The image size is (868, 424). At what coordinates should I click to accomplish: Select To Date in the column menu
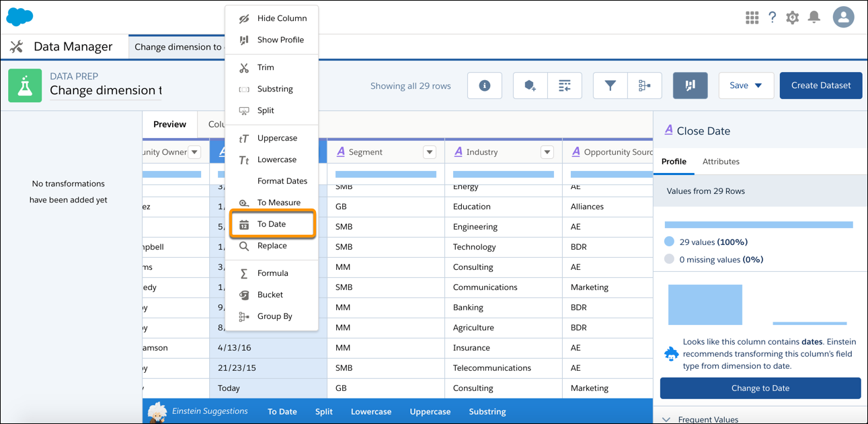272,224
